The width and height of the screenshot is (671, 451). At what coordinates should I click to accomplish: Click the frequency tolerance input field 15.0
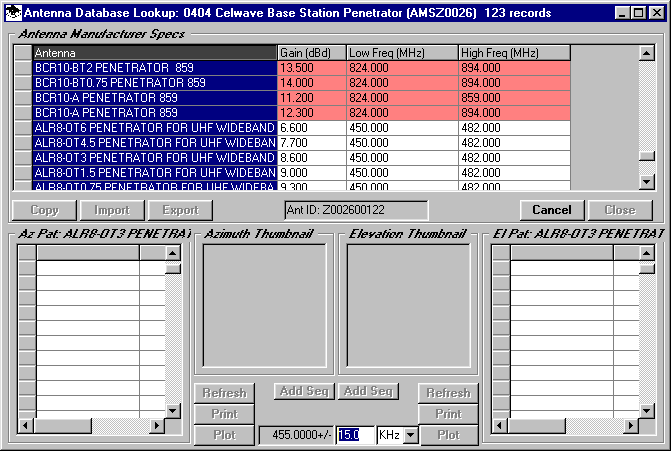[355, 435]
